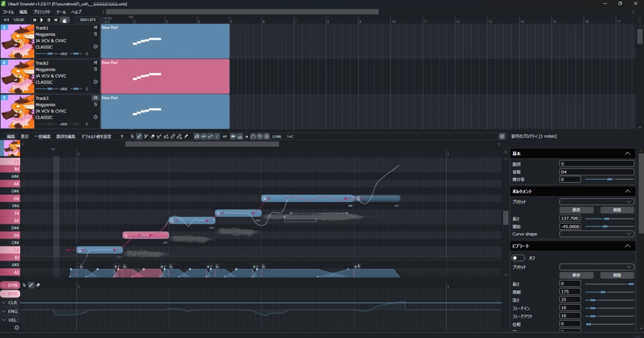Collapse the ポルタメント section
The height and width of the screenshot is (338, 644).
[x=627, y=191]
